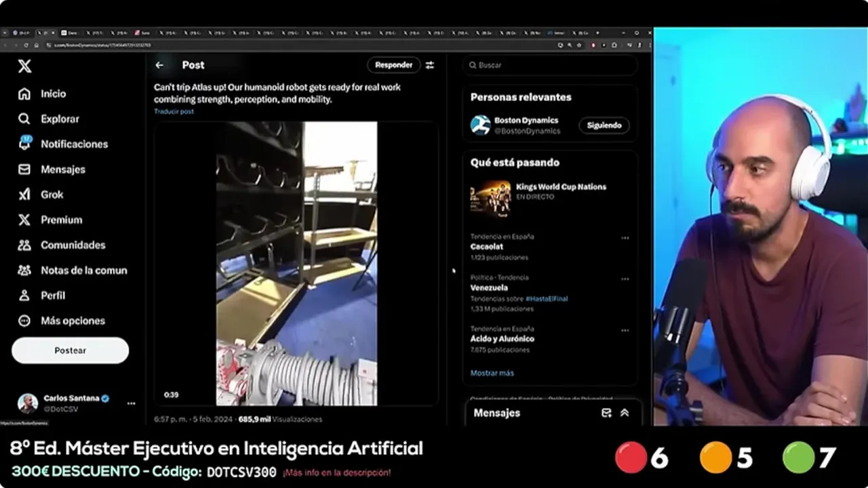
Task: Open options dots for Cacaolat trend
Action: click(x=625, y=238)
